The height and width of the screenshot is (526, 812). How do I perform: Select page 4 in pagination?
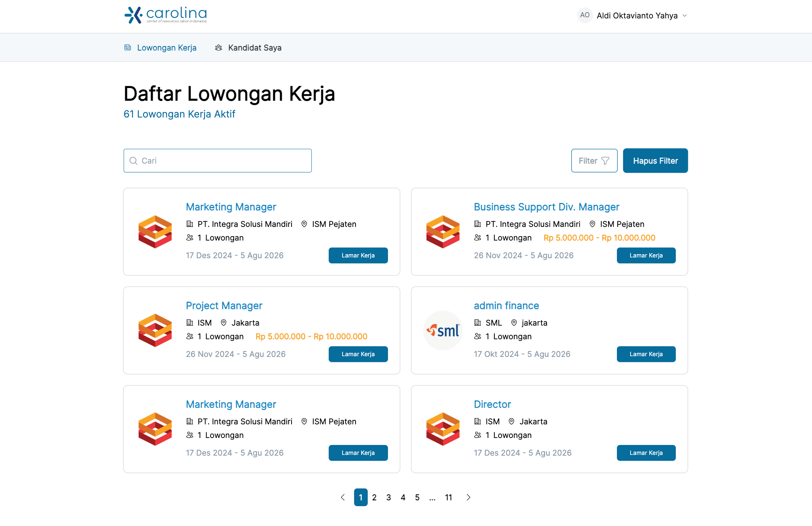403,497
